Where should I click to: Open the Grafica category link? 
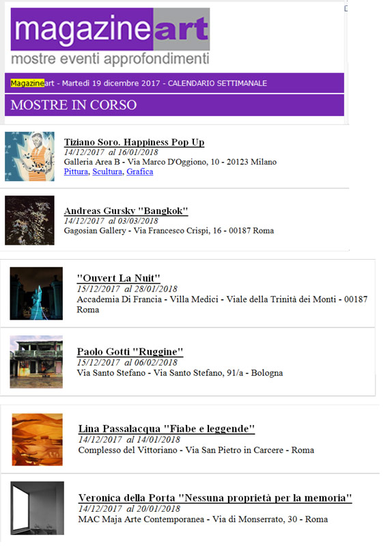(x=139, y=172)
